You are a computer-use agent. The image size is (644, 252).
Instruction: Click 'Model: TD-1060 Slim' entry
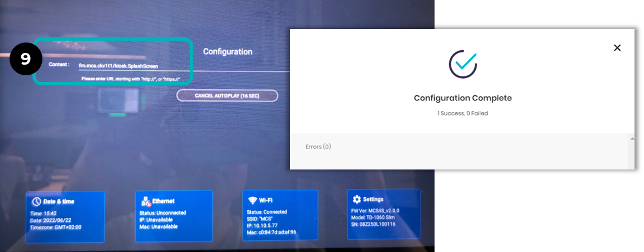pos(374,217)
